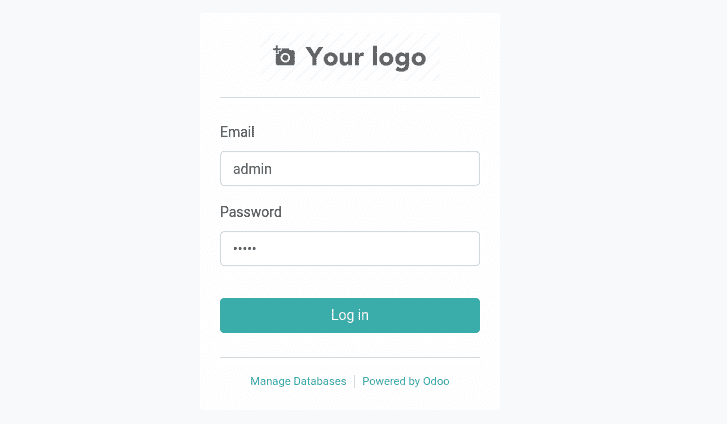This screenshot has width=727, height=424.
Task: Open the Manage Databases link
Action: click(x=298, y=381)
